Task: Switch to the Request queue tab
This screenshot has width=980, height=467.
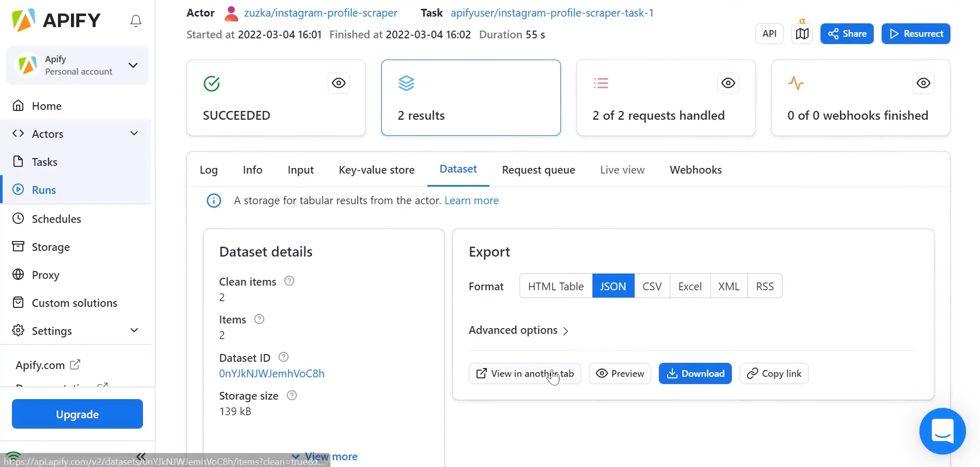Action: point(538,170)
